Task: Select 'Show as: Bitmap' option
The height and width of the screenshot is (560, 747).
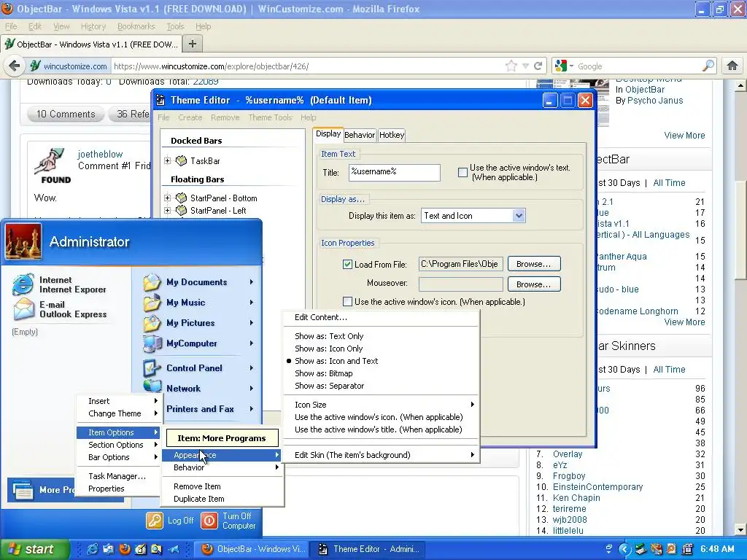Action: pos(323,373)
